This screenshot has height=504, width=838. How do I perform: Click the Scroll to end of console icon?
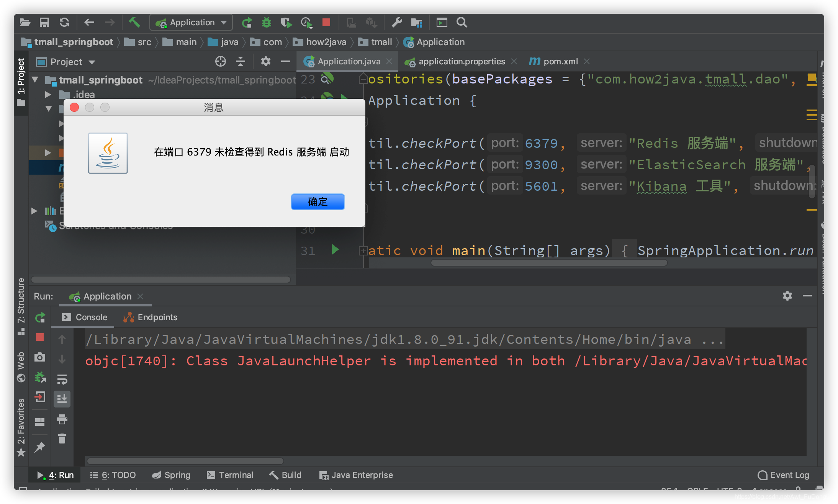(x=62, y=398)
